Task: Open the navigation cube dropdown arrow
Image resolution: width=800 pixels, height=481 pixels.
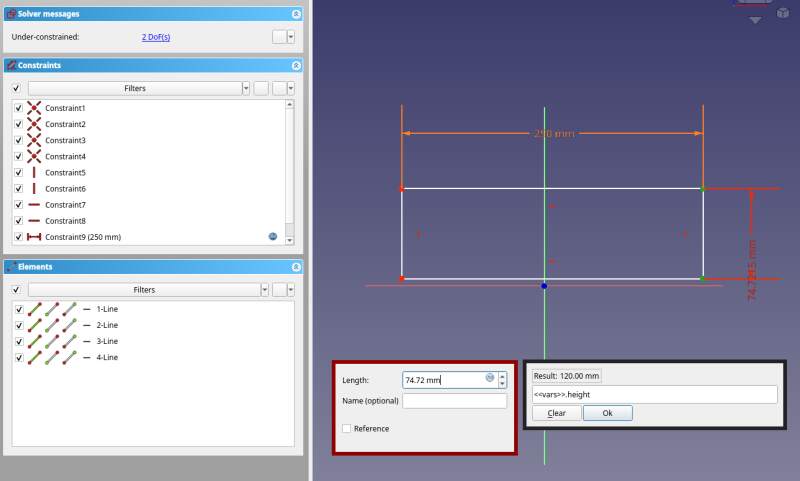Action: (756, 20)
